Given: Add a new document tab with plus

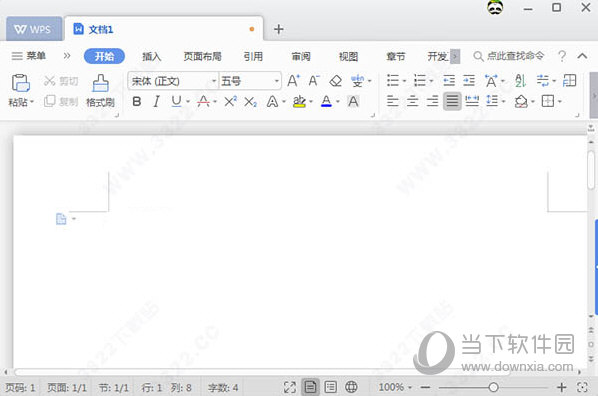Looking at the screenshot, I should [279, 29].
